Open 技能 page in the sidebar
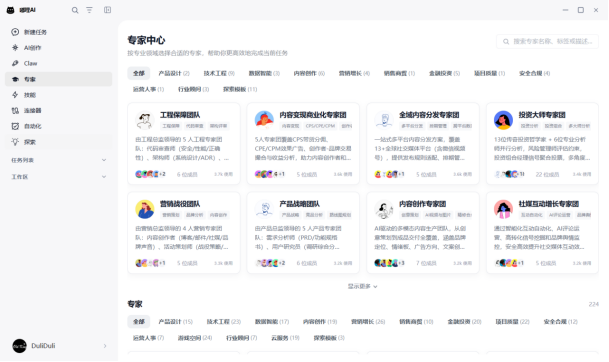This screenshot has height=362, width=609. pyautogui.click(x=59, y=95)
